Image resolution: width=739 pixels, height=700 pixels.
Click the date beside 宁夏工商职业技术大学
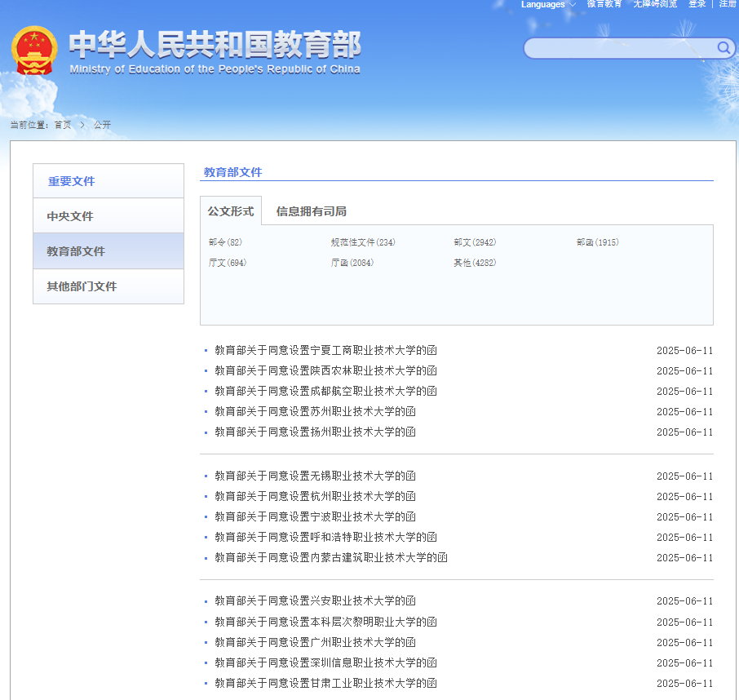pyautogui.click(x=685, y=351)
